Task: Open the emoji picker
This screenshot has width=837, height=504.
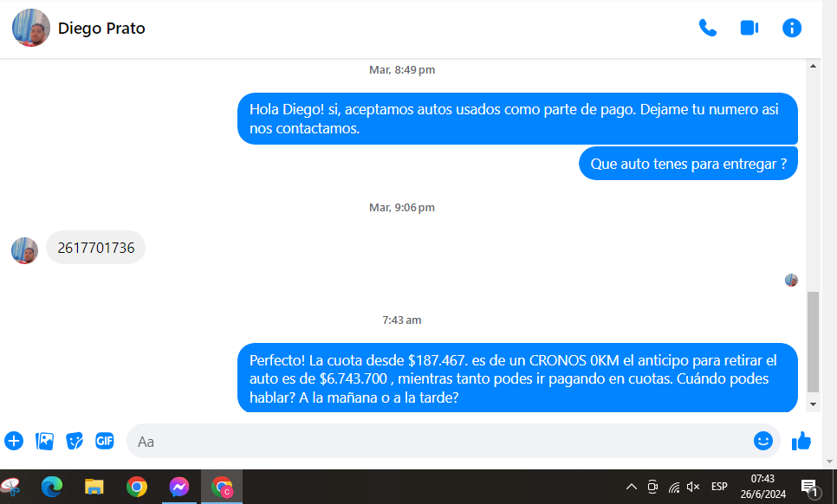Action: click(762, 441)
